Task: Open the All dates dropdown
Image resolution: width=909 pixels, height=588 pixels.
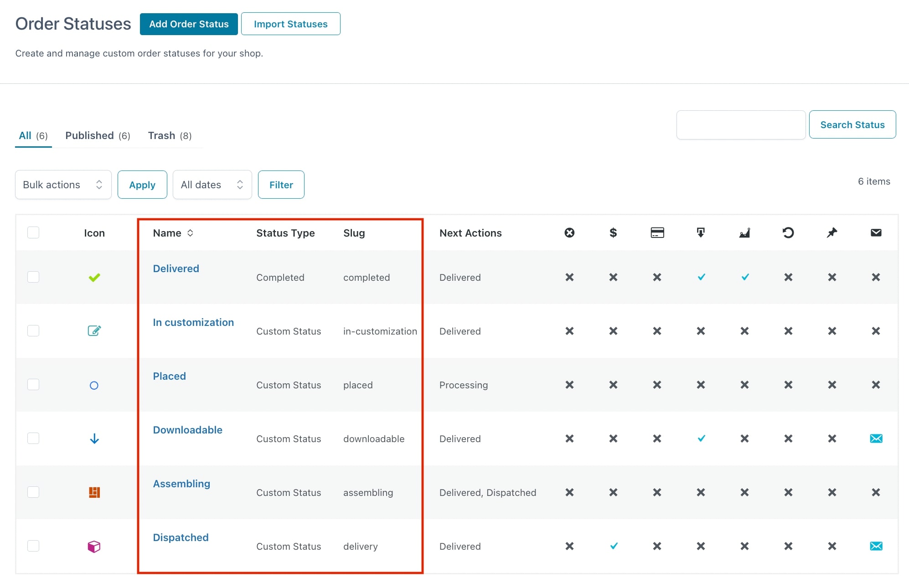Action: (212, 185)
